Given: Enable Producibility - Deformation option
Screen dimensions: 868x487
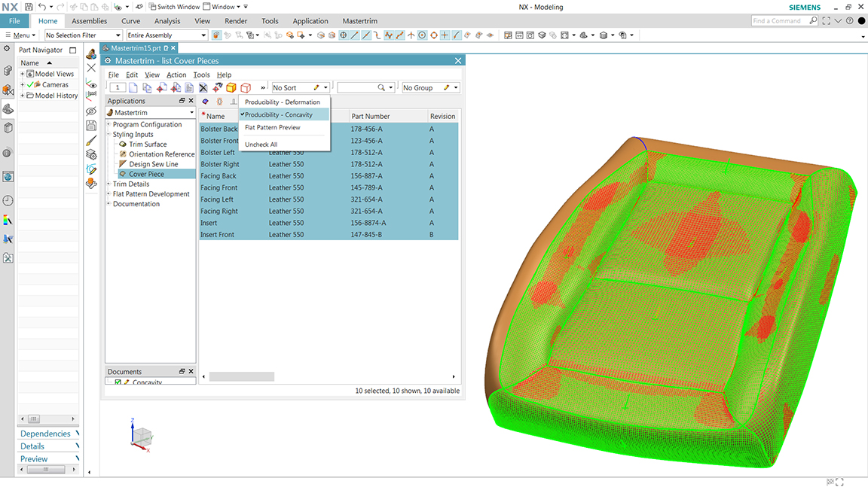Looking at the screenshot, I should click(x=282, y=102).
